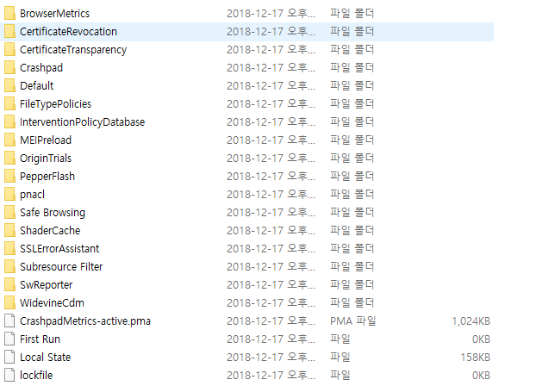Click the Safe Browsing folder icon
Screen dimensions: 555x392
[9, 212]
